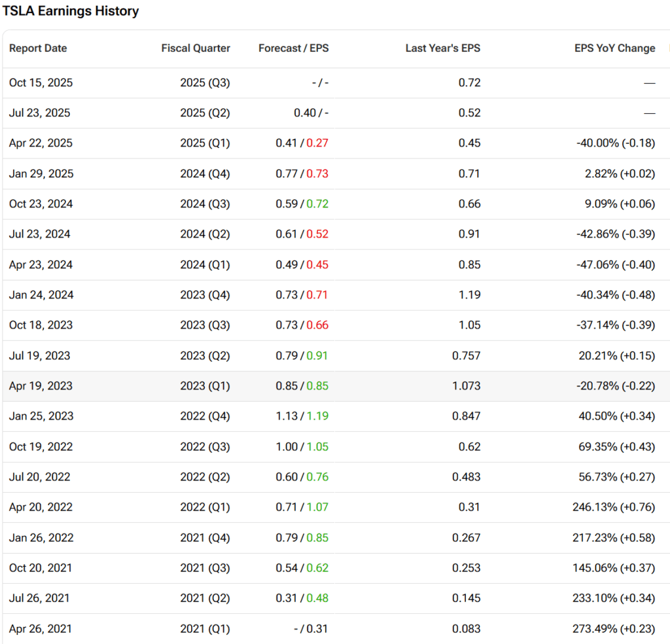Click last year's EPS 0.757 value
Image resolution: width=670 pixels, height=644 pixels.
point(466,355)
